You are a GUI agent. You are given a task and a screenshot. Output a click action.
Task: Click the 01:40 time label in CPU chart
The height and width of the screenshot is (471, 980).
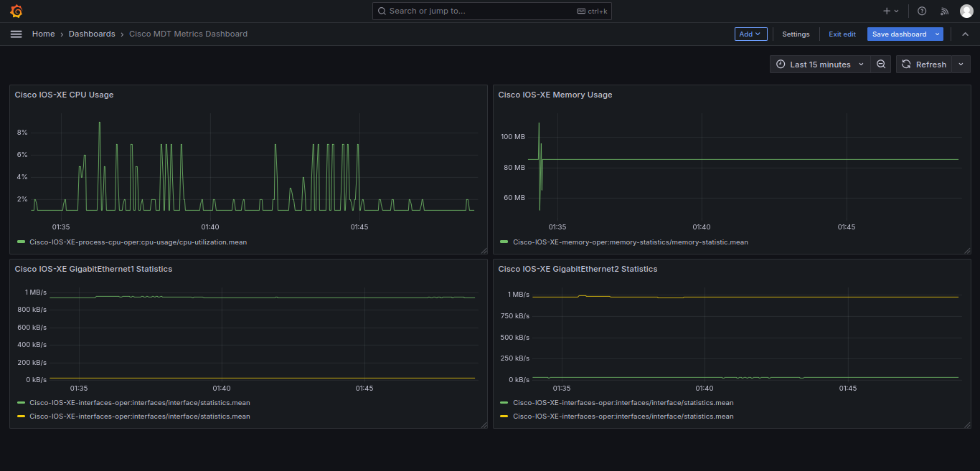(210, 227)
